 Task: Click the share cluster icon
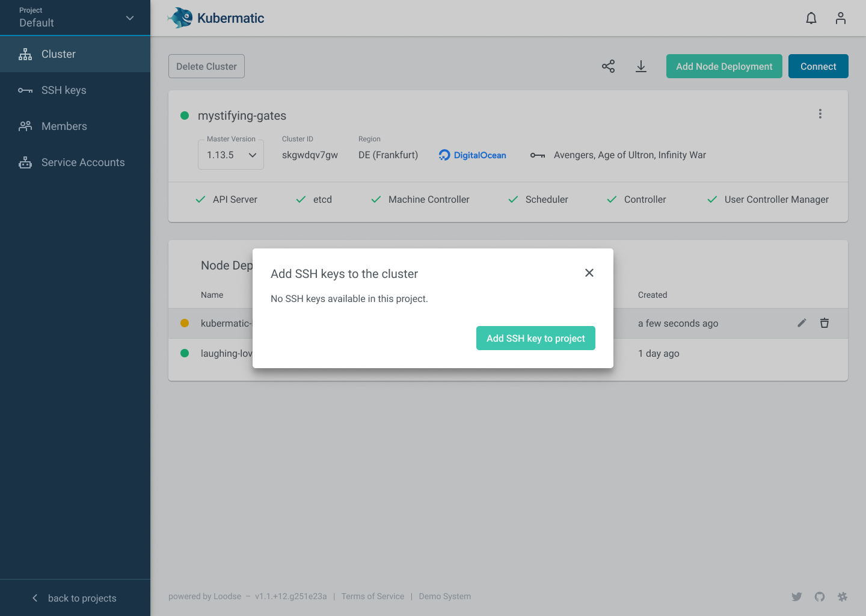608,66
